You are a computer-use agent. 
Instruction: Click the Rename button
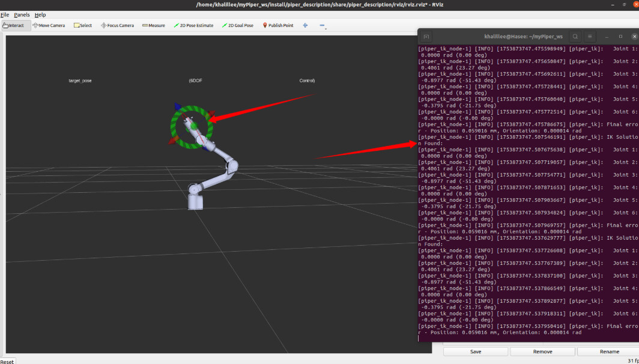(x=609, y=351)
